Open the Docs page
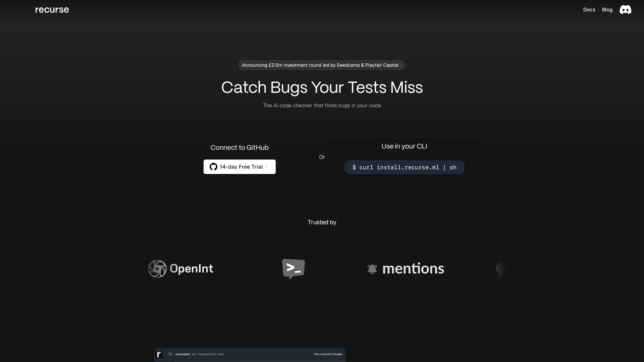 [x=589, y=10]
